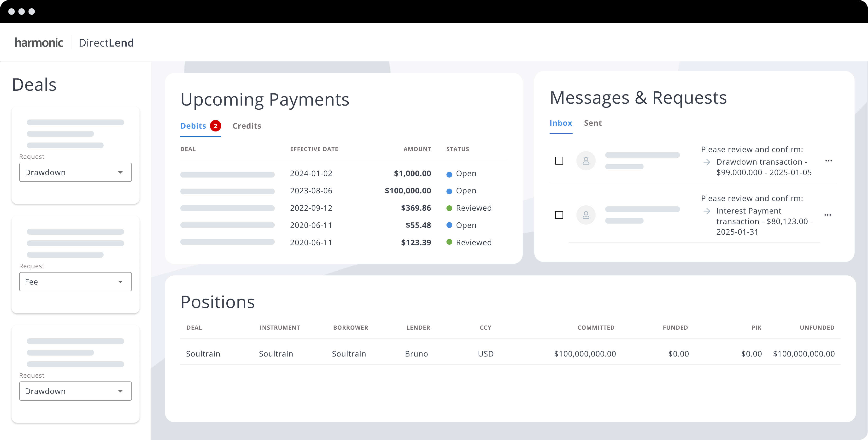868x440 pixels.
Task: Open the Fee request dropdown
Action: click(x=76, y=281)
